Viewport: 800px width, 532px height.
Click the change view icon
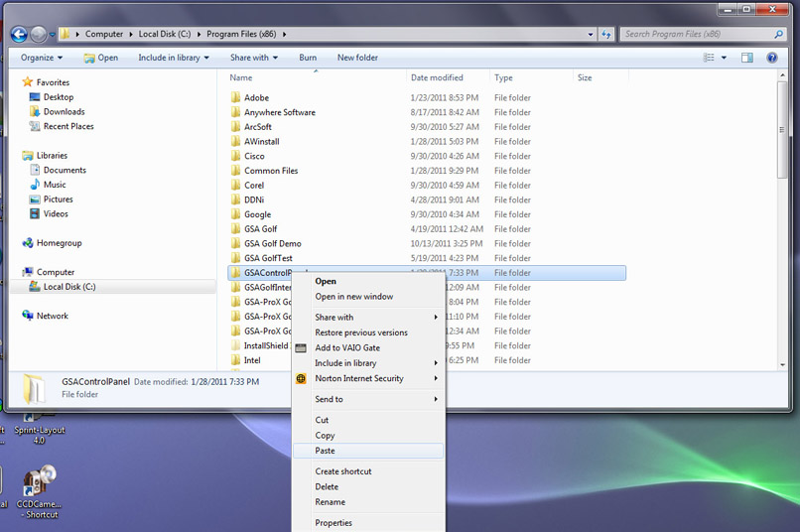(x=709, y=58)
